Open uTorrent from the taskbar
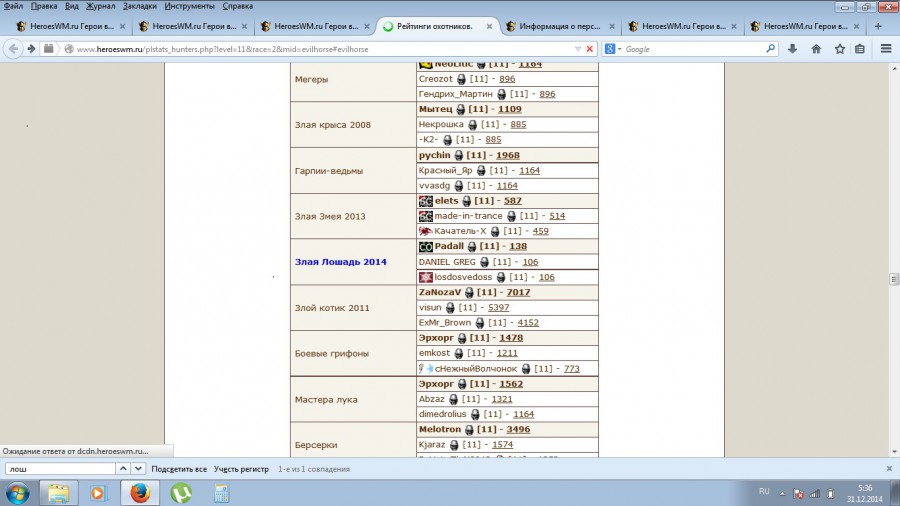Screen dimensions: 900x506 [x=181, y=493]
